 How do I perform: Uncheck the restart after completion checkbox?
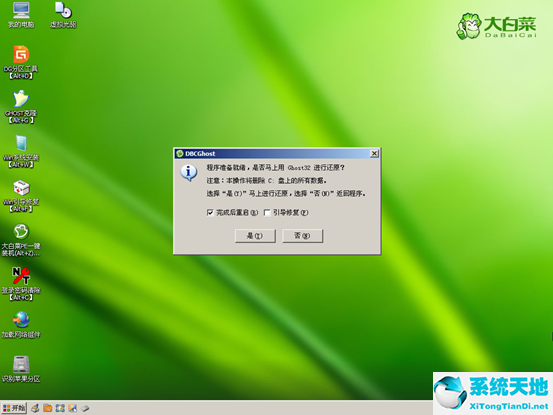pyautogui.click(x=210, y=213)
